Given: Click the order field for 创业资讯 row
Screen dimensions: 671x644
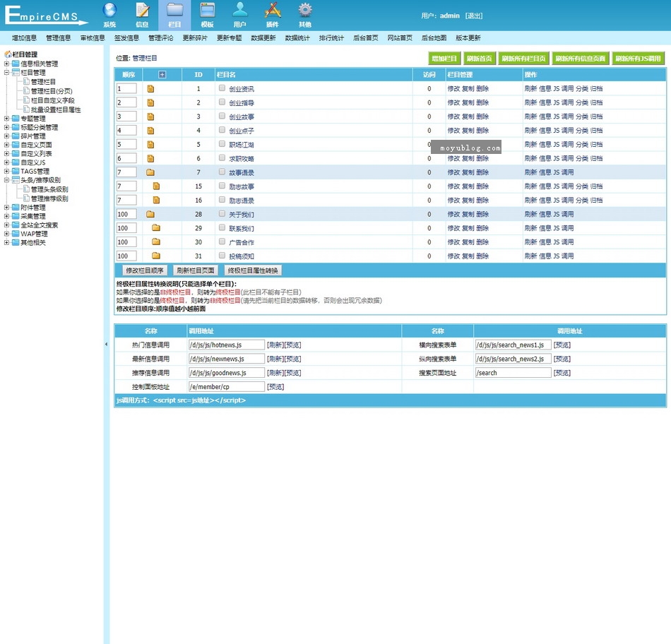Looking at the screenshot, I should pyautogui.click(x=126, y=89).
